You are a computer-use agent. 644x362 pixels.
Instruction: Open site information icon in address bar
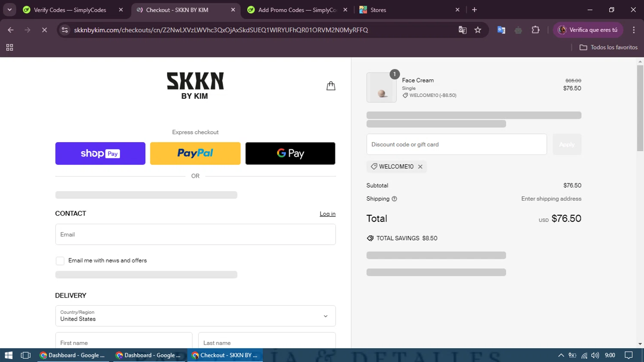coord(65,30)
